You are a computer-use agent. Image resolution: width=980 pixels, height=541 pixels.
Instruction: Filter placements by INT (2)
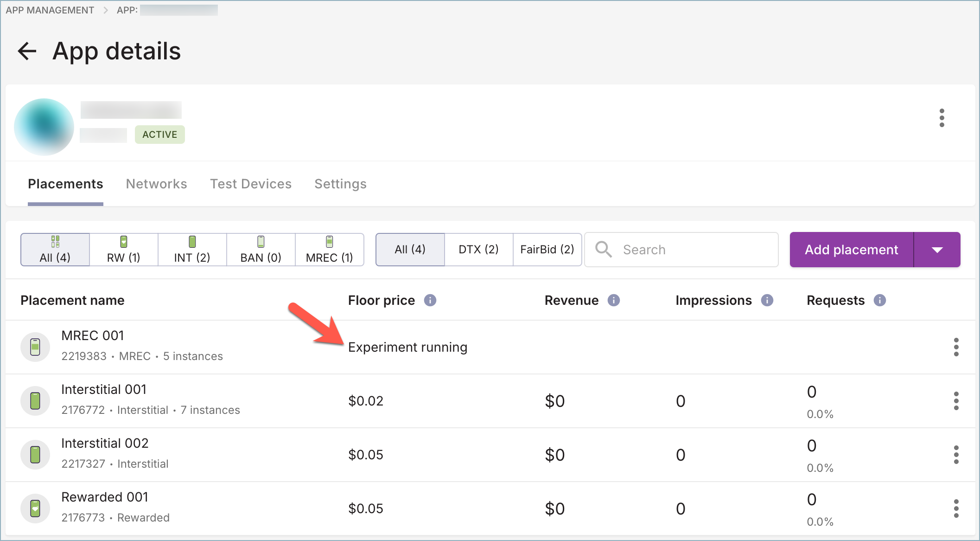pos(192,250)
